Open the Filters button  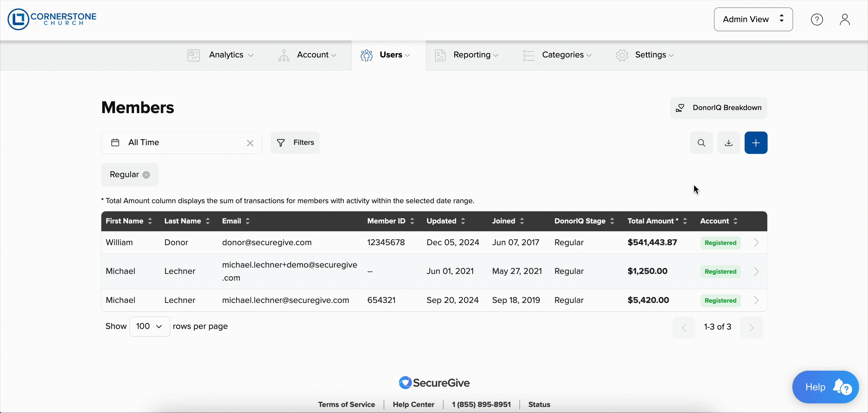click(295, 142)
